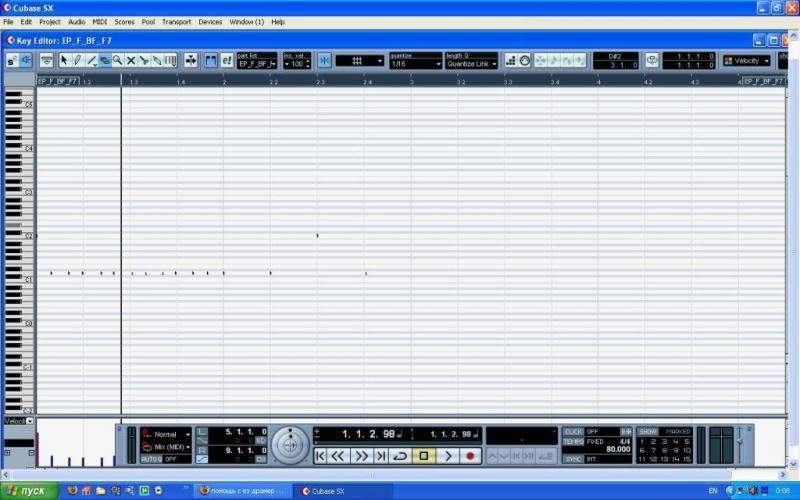Toggle Show Part Borders button
Image resolution: width=800 pixels, height=500 pixels.
tap(211, 61)
